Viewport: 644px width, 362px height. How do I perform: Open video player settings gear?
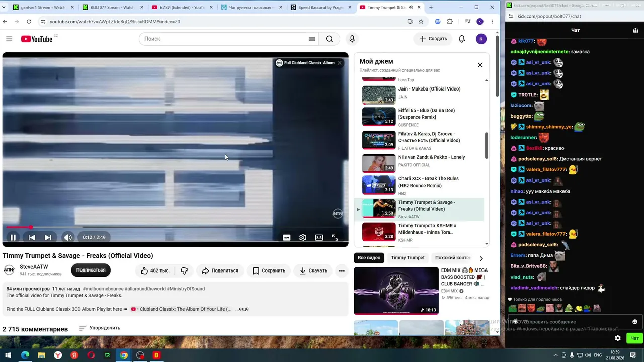(x=303, y=238)
